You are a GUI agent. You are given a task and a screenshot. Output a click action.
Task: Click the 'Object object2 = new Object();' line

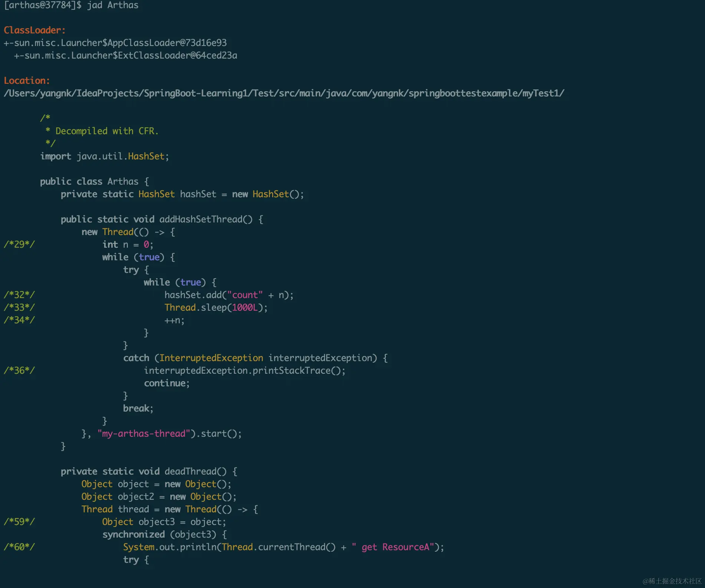[159, 496]
